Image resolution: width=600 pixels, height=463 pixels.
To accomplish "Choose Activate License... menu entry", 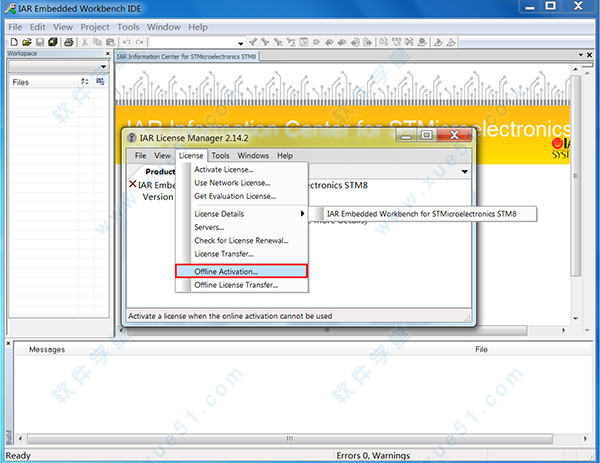I will [242, 170].
